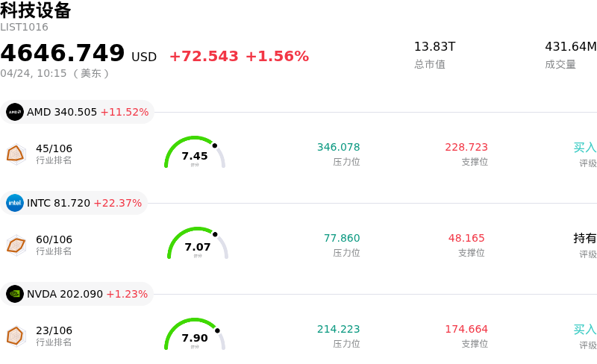Open the INTC 81.720 stock chip
The height and width of the screenshot is (364, 597).
(x=75, y=203)
